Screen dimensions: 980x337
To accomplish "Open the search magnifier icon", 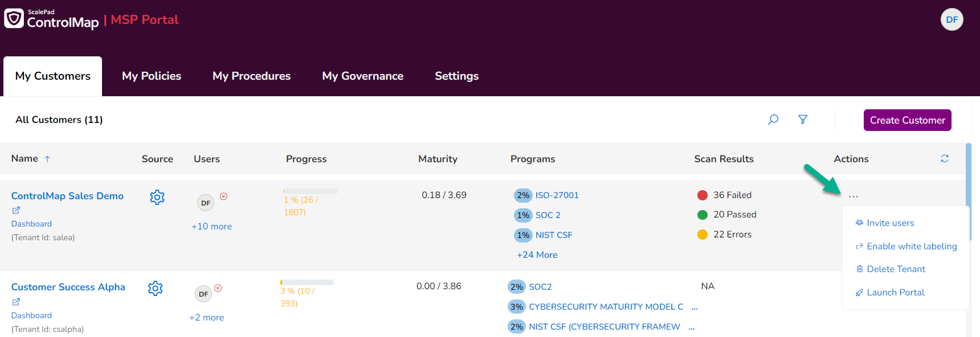I will click(x=773, y=120).
